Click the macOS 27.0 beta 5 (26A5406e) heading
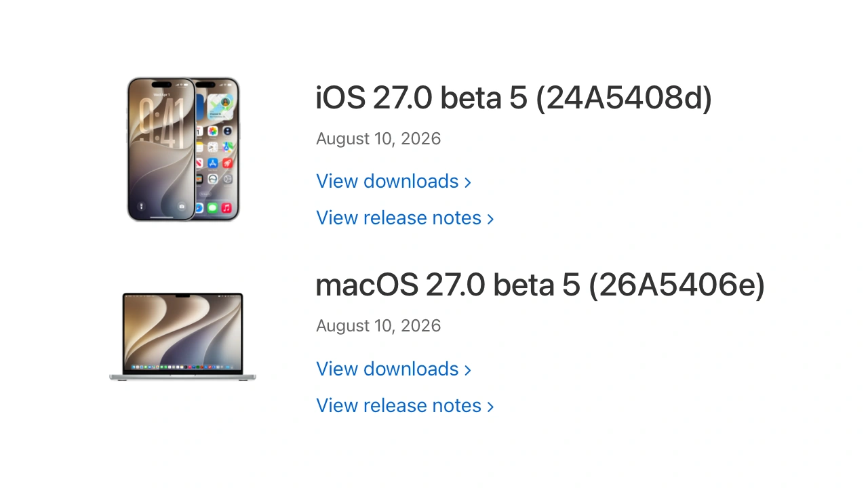This screenshot has height=488, width=868. [x=540, y=285]
